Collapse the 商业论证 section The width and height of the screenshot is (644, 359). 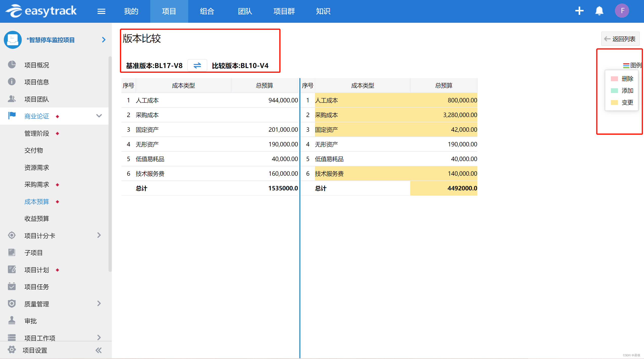(x=99, y=116)
